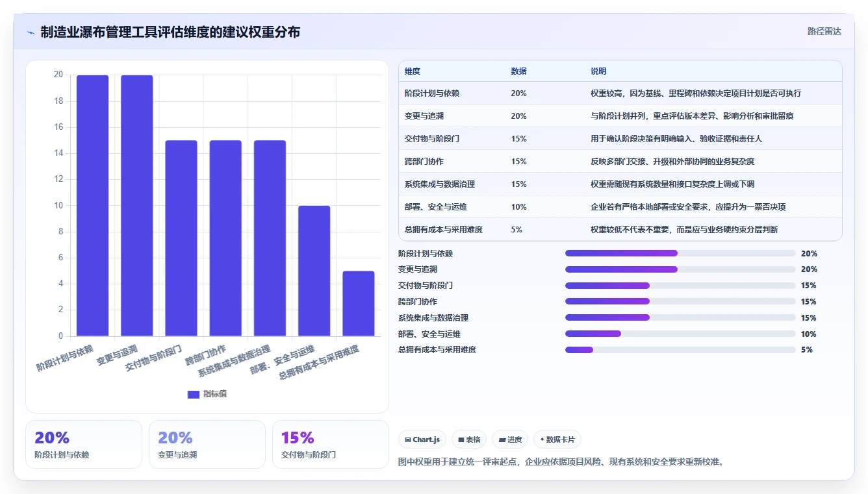
Task: Click the description starting 企业若有严格本地部署
Action: pos(688,207)
